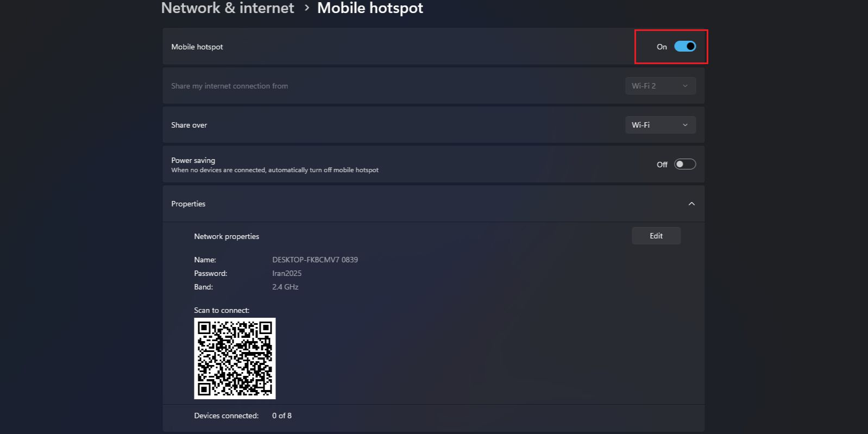Click the Mobile hotspot breadcrumb title
The width and height of the screenshot is (868, 434).
tap(370, 8)
